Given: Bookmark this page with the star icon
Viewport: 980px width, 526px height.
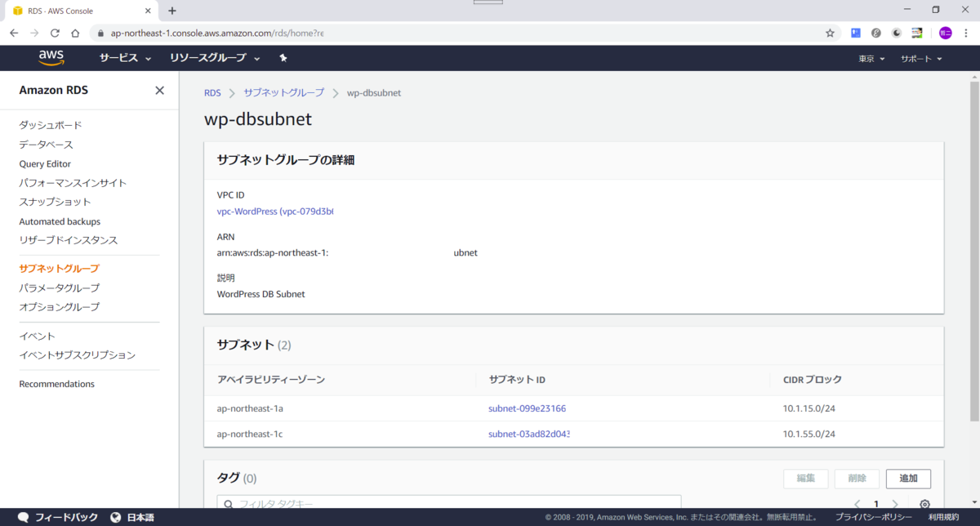Looking at the screenshot, I should (x=830, y=33).
